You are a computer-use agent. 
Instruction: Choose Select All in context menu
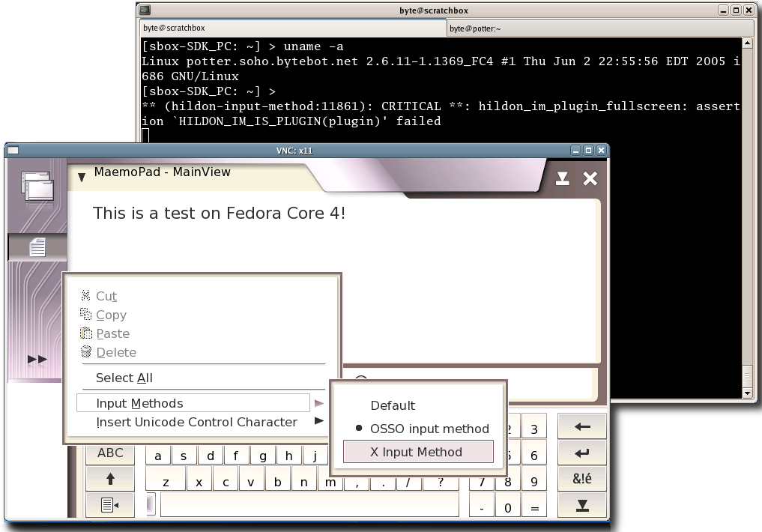pos(124,378)
